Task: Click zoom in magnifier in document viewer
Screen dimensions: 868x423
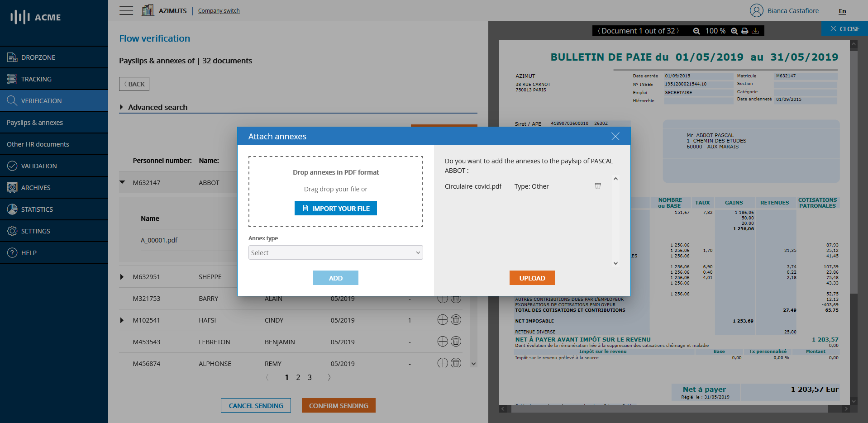Action: [734, 31]
